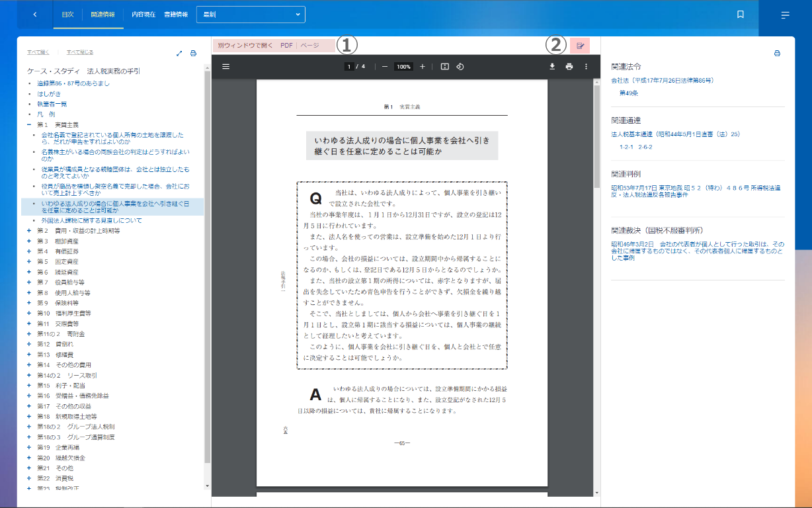The image size is (812, 508).
Task: Open the 執筆者一覧 entry
Action: point(52,104)
